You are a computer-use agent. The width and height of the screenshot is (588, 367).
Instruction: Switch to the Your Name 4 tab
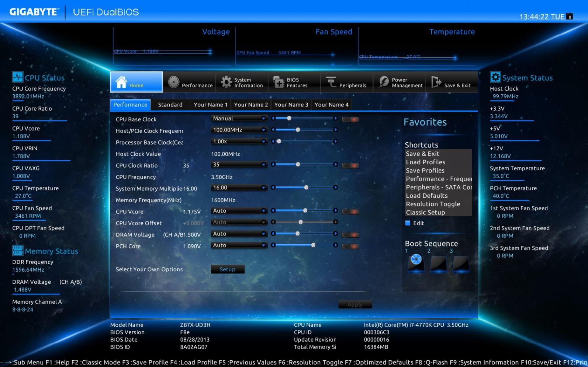click(x=331, y=105)
